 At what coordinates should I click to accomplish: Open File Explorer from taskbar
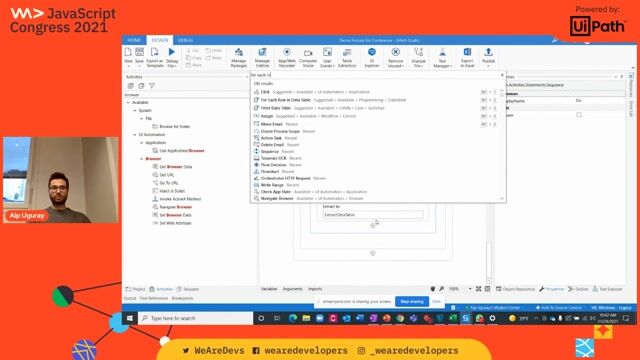tap(307, 318)
